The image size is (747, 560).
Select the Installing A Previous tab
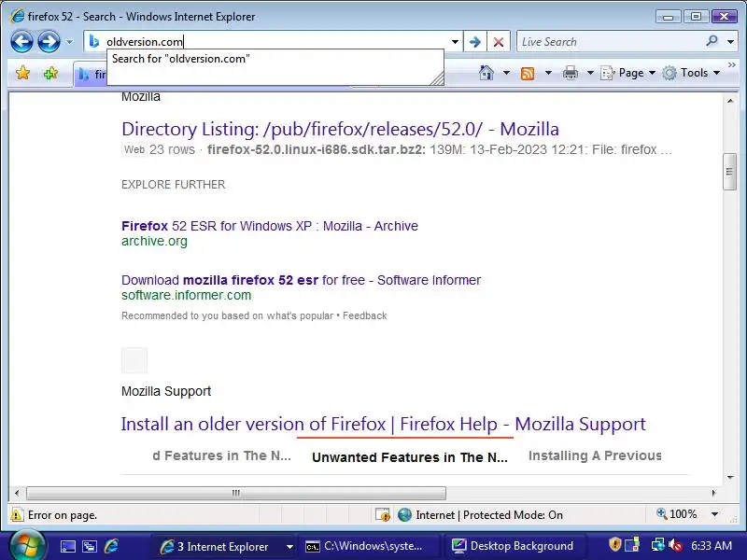point(595,455)
